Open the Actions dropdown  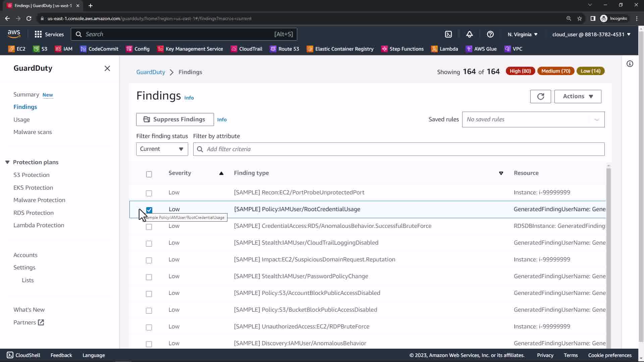click(578, 97)
